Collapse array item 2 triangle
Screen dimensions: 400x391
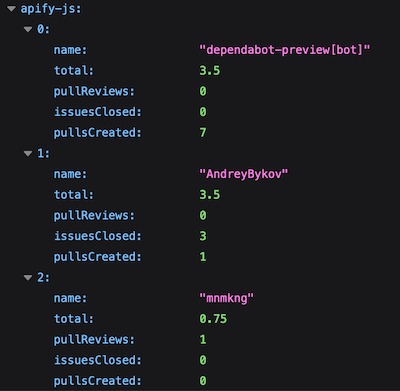28,278
